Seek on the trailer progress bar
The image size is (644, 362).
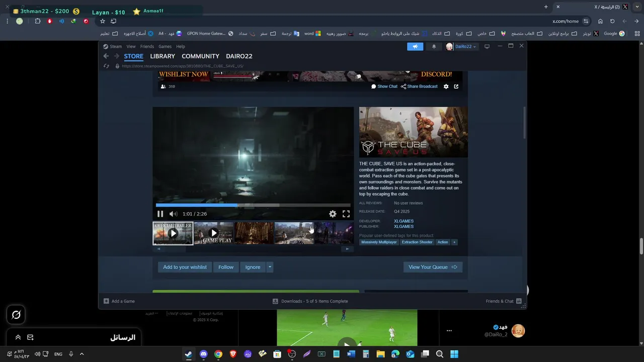[x=253, y=205]
